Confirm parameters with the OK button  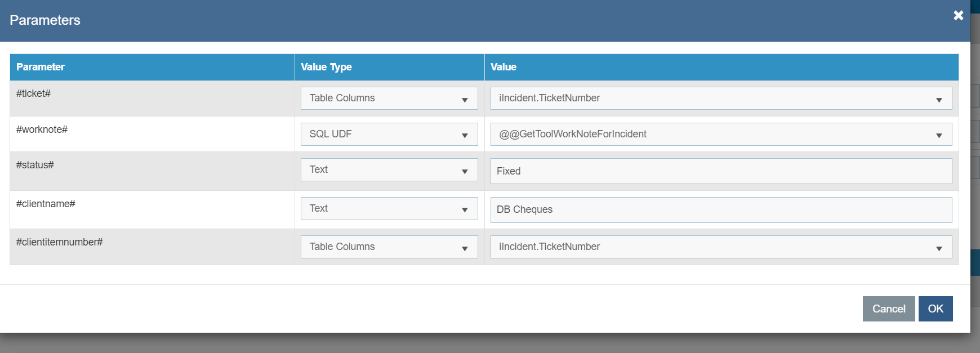(x=935, y=309)
